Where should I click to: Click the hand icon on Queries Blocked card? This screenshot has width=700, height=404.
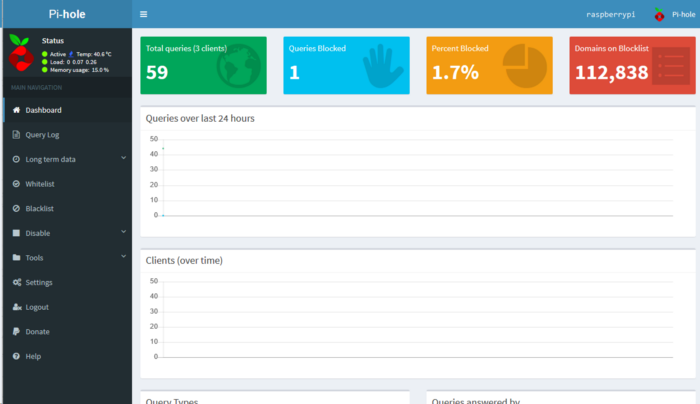(x=382, y=66)
